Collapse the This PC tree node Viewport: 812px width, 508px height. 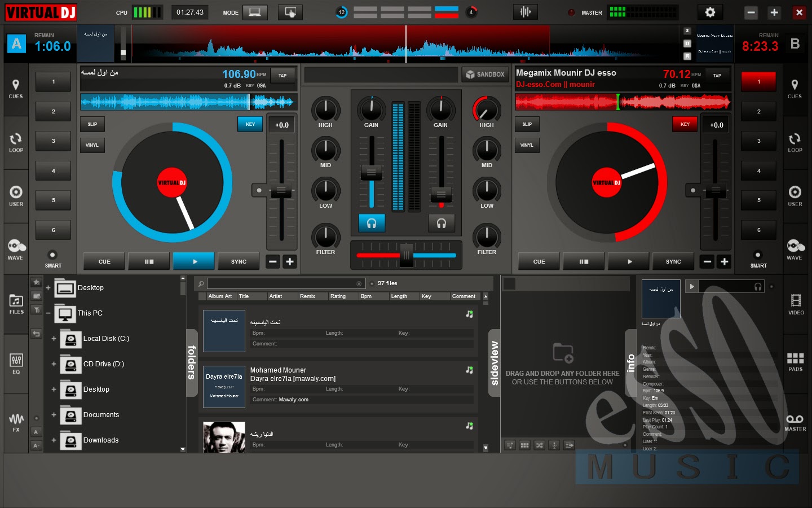(48, 313)
